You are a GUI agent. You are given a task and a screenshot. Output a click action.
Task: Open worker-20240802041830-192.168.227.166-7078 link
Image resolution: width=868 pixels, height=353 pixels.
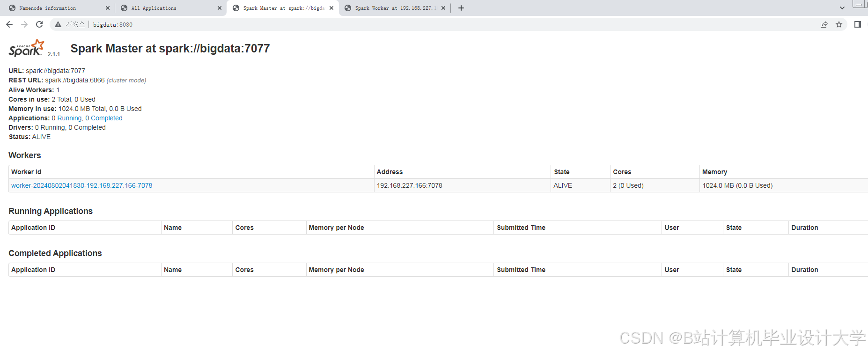[x=81, y=185]
